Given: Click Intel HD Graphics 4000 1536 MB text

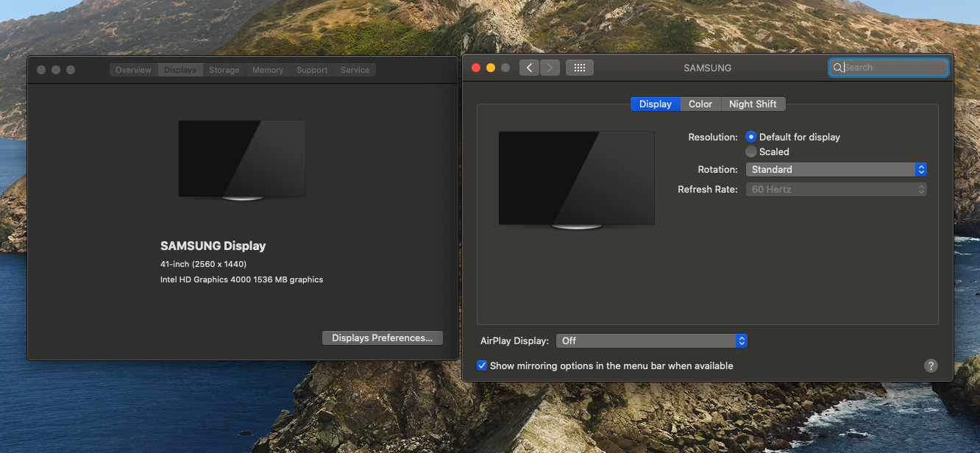Looking at the screenshot, I should [241, 279].
